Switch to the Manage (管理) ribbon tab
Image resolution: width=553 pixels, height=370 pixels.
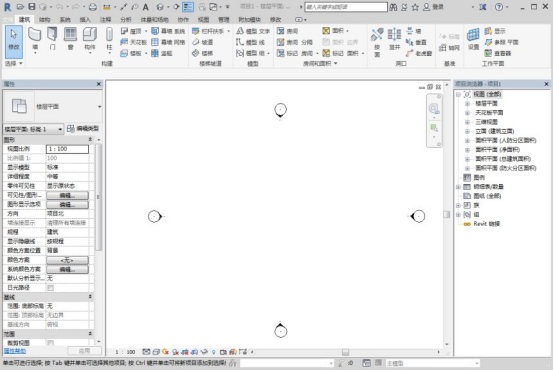pos(224,19)
